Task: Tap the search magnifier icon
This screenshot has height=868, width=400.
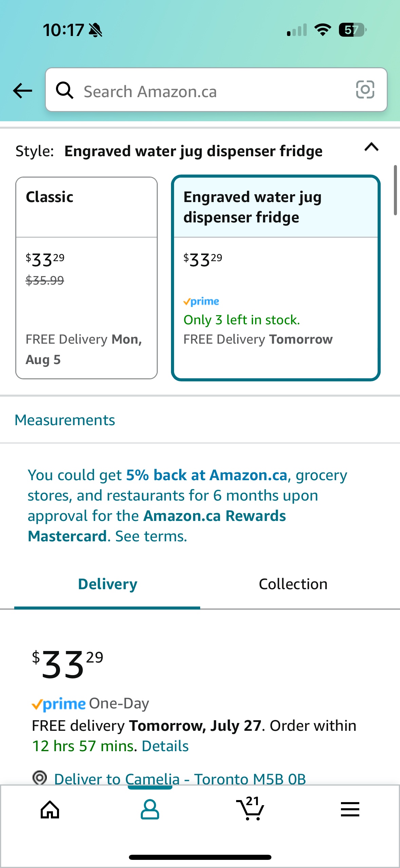Action: [64, 90]
